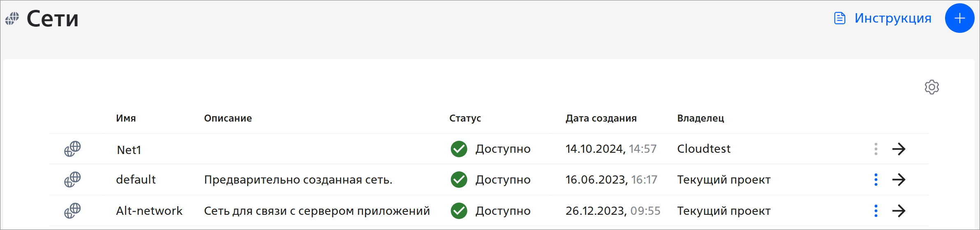Expand three-dot menu for Net1 row
The height and width of the screenshot is (230, 980).
click(876, 149)
